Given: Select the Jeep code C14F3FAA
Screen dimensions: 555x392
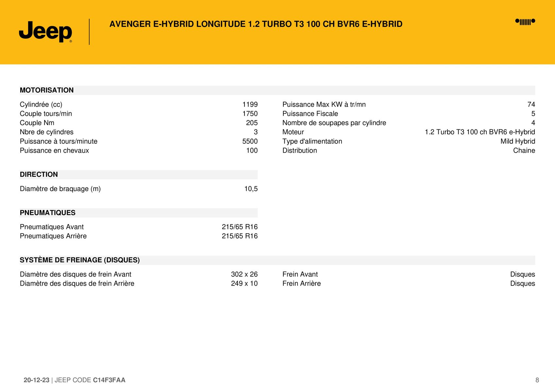Looking at the screenshot, I should point(109,380).
